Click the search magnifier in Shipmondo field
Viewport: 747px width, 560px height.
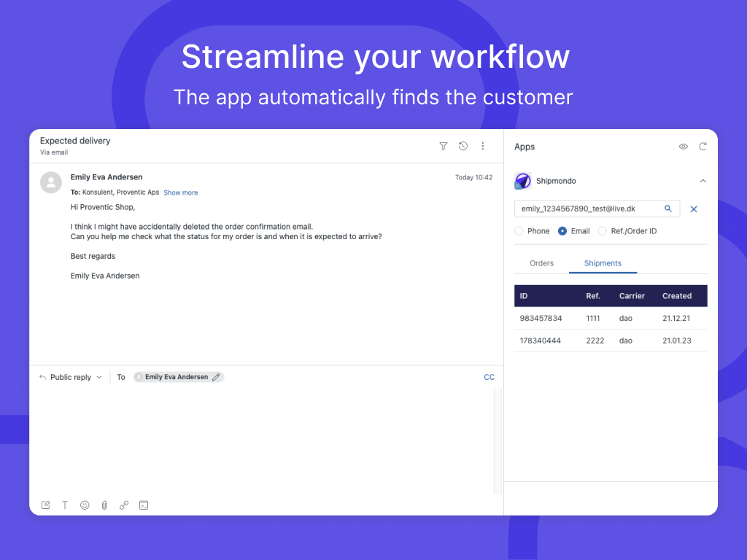[667, 209]
